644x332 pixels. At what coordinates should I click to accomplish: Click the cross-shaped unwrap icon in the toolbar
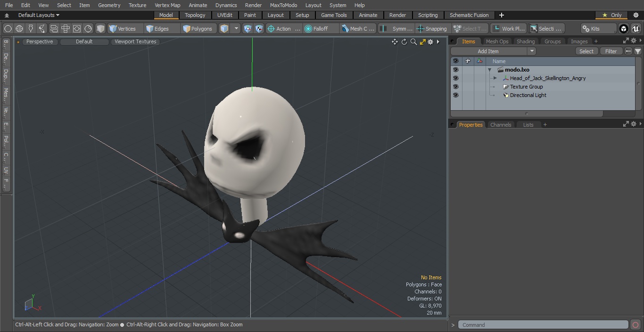coord(65,29)
